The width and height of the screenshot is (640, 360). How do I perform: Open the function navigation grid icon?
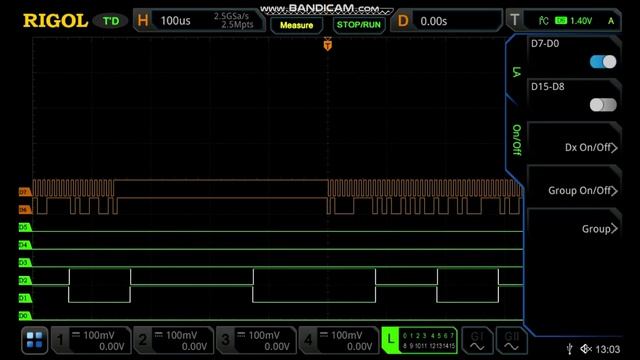click(x=34, y=340)
